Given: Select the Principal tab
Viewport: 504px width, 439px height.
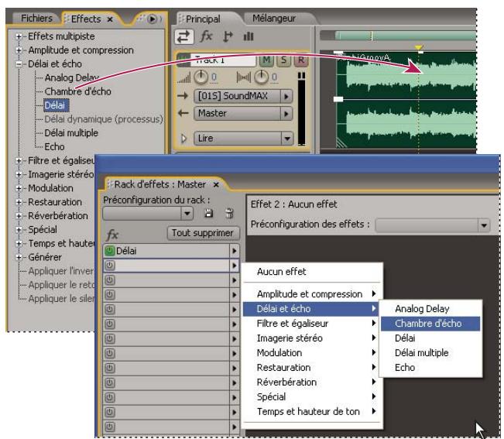Looking at the screenshot, I should tap(203, 19).
